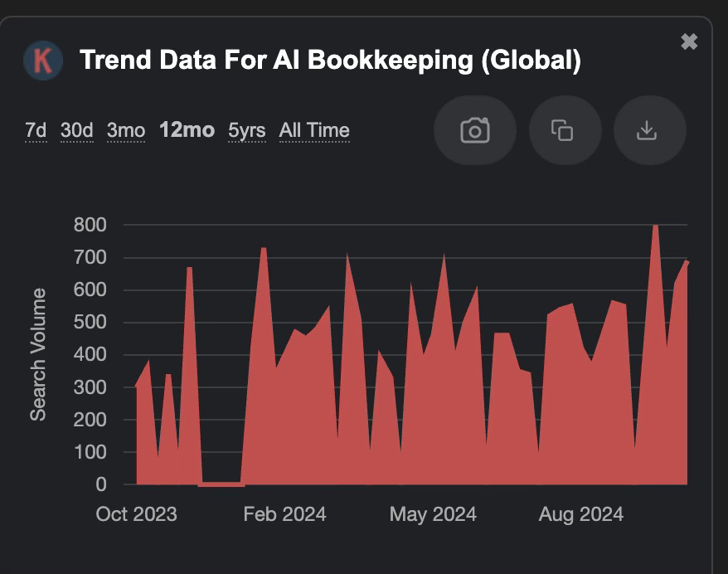This screenshot has width=728, height=574.
Task: Switch to 30d time range
Action: coord(76,130)
